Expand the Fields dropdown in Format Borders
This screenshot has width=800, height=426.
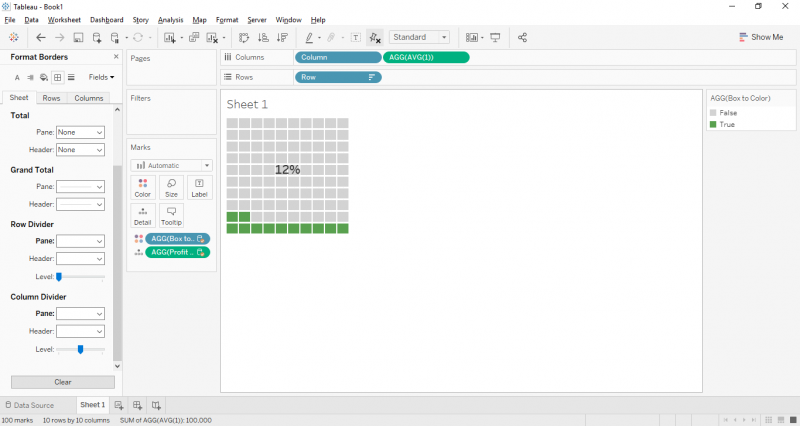click(101, 77)
